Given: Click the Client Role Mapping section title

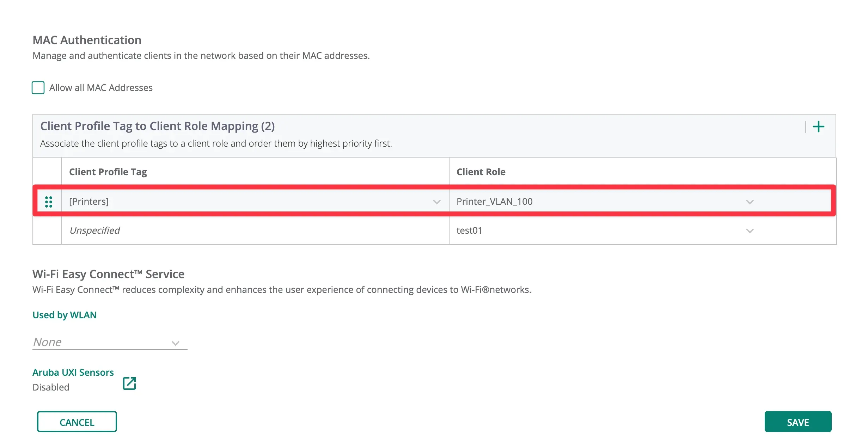Looking at the screenshot, I should 157,126.
